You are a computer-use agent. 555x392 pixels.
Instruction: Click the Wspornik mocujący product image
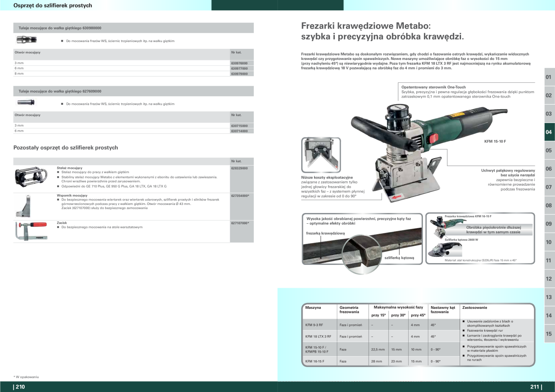coord(22,205)
